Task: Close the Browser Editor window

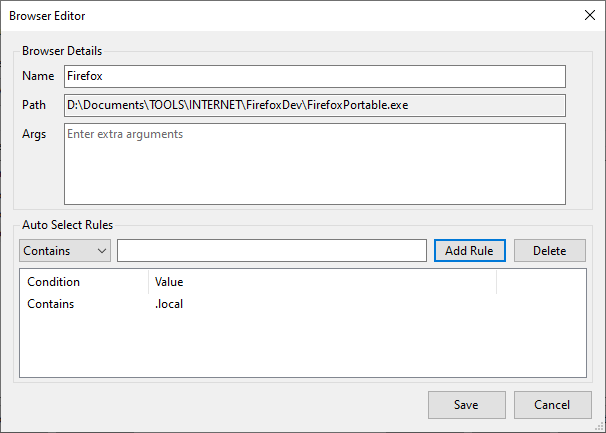Action: 589,15
